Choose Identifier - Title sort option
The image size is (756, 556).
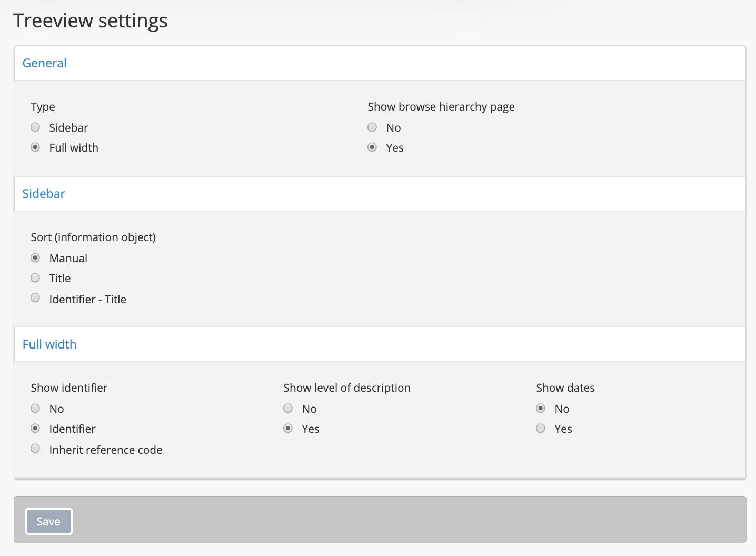tap(35, 298)
